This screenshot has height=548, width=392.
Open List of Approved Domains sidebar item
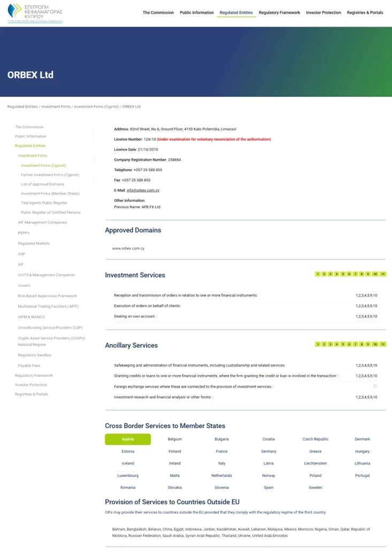click(x=43, y=184)
